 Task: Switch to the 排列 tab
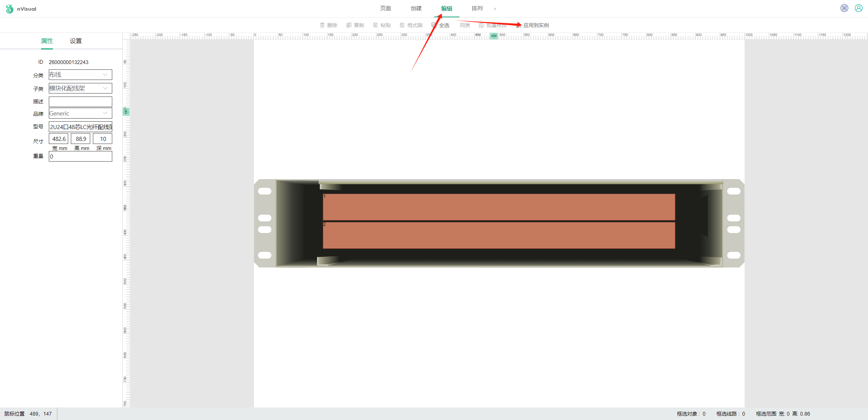pyautogui.click(x=477, y=8)
